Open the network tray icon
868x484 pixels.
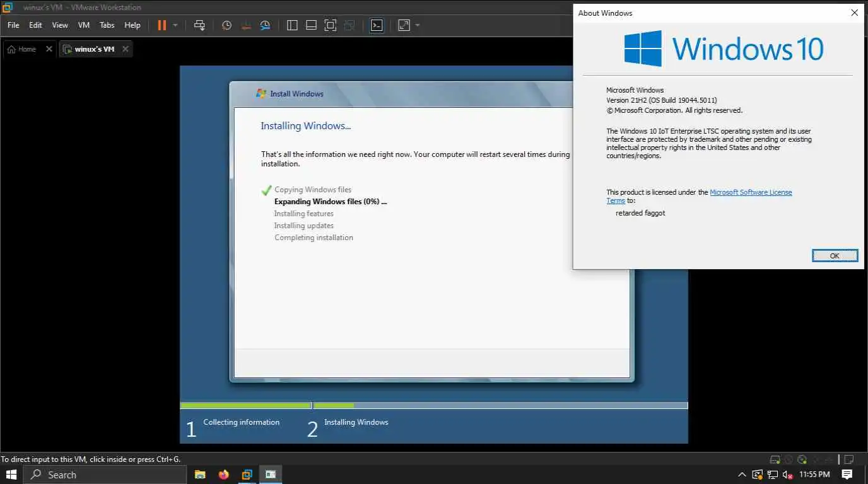773,475
